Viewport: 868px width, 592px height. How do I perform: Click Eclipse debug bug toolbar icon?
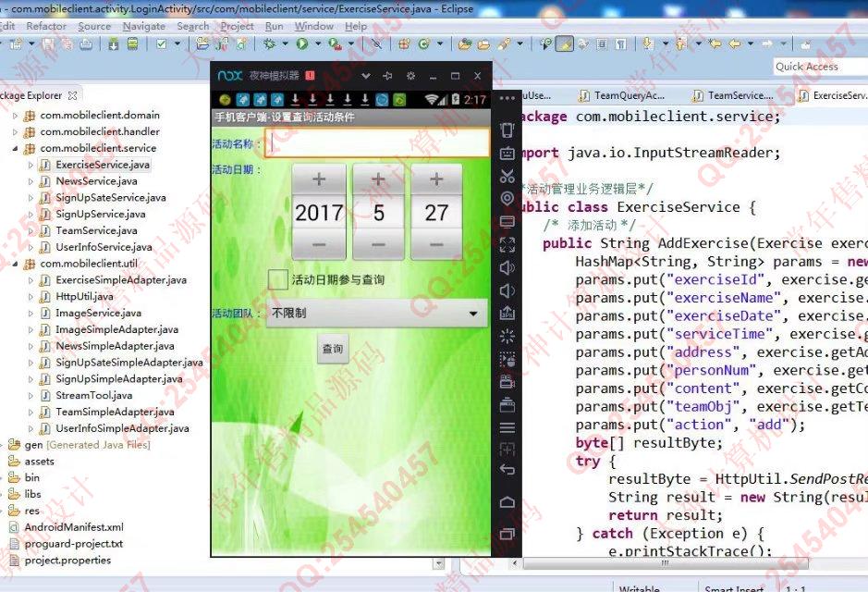point(269,43)
